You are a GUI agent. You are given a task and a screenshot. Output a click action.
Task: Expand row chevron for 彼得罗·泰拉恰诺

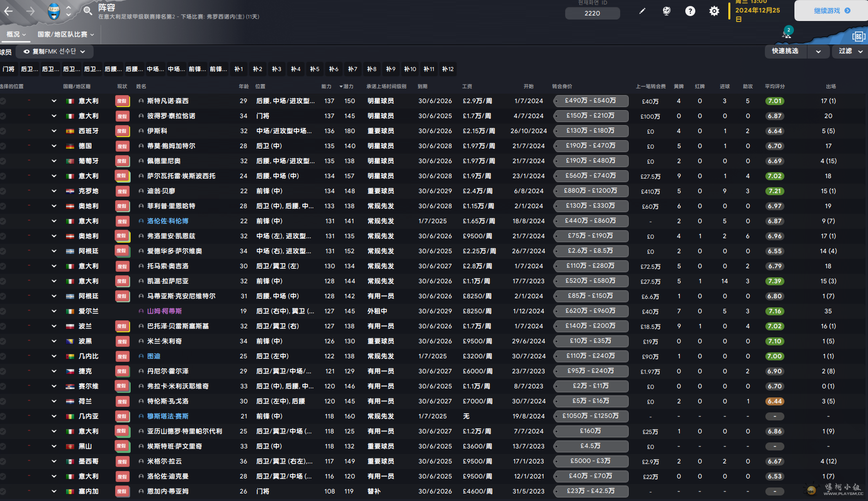[x=54, y=116]
